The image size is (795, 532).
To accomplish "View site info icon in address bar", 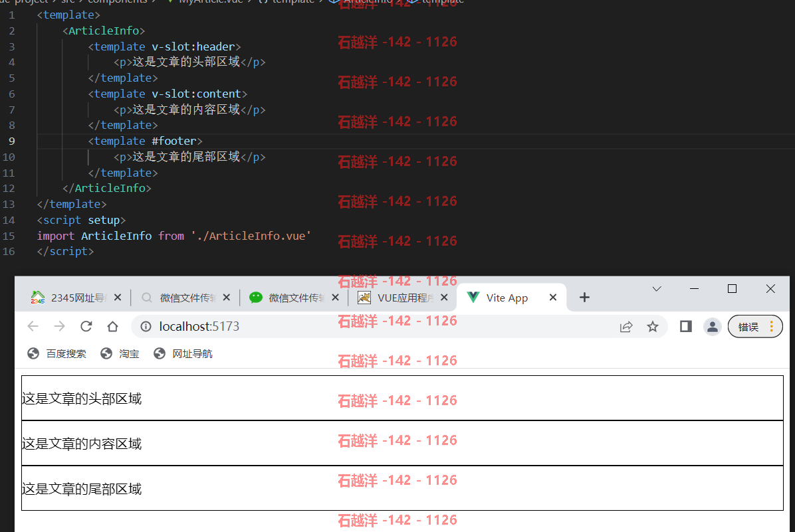I will [146, 326].
